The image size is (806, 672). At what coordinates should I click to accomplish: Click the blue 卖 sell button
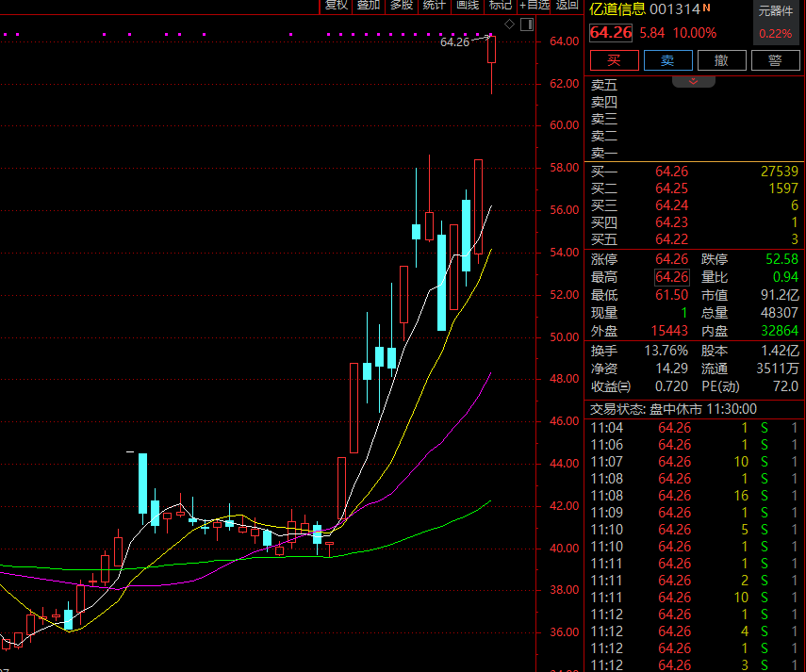point(667,60)
